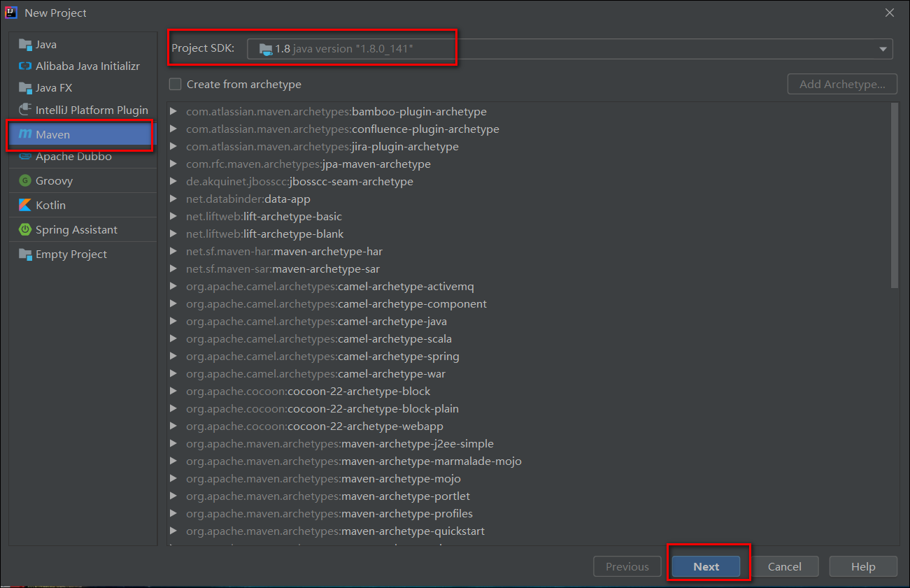Choose Empty Project option
This screenshot has height=588, width=910.
pyautogui.click(x=83, y=254)
